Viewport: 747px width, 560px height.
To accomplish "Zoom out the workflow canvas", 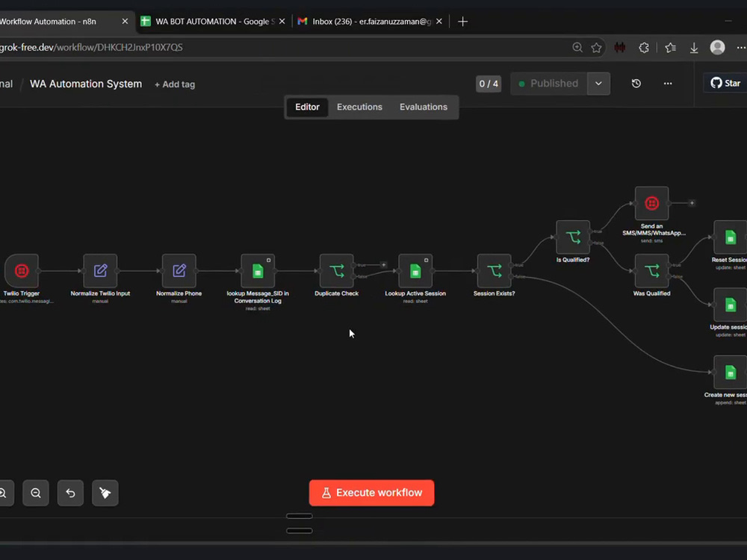I will (x=36, y=493).
